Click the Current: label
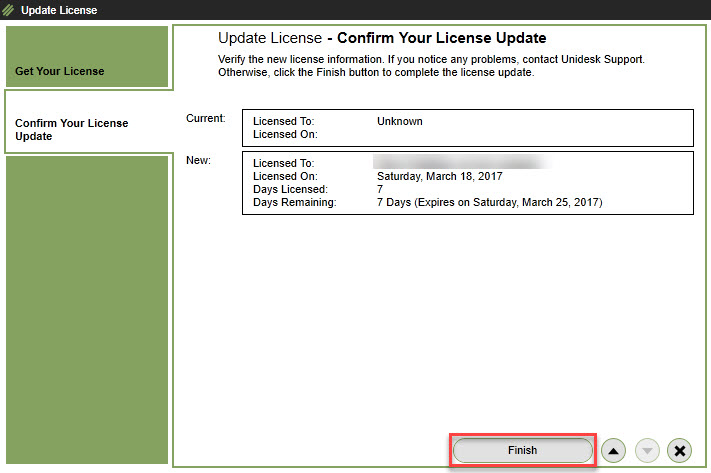The image size is (711, 473). coord(205,118)
